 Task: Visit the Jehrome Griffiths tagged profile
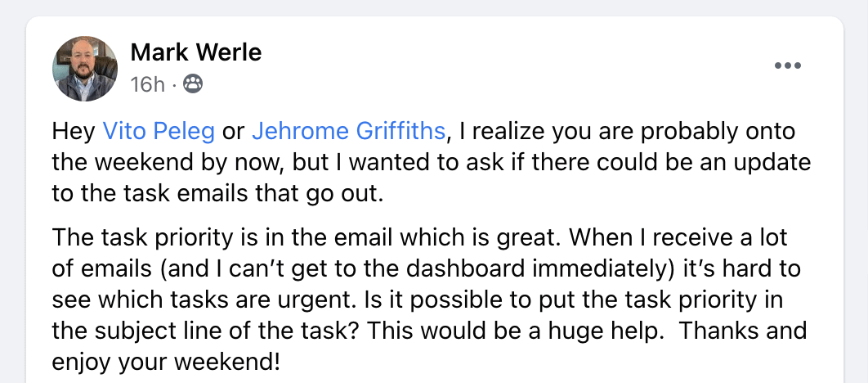[349, 131]
